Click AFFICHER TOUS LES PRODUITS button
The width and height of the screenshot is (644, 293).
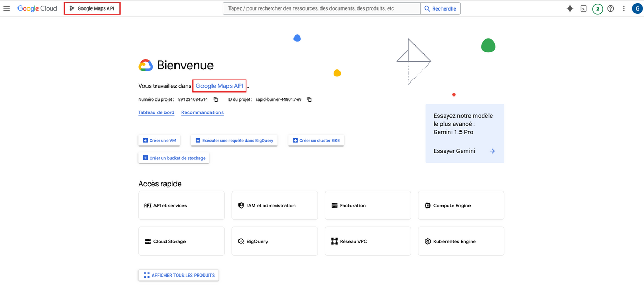click(x=179, y=275)
